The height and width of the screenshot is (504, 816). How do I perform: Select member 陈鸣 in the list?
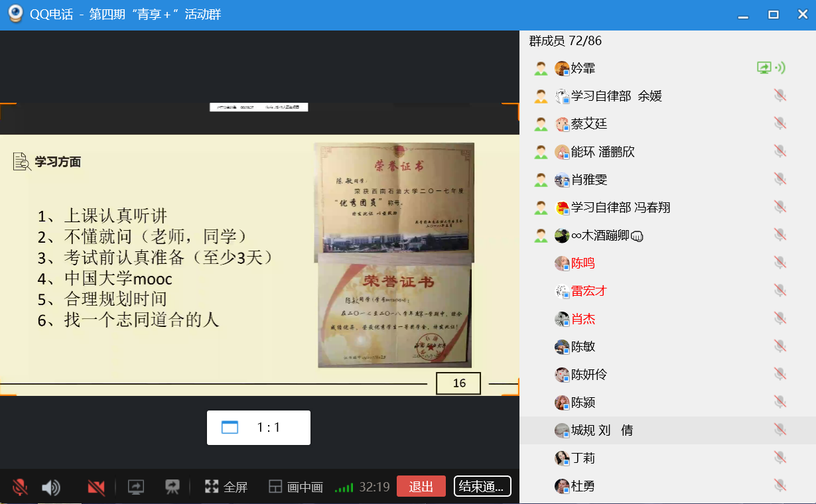point(583,263)
